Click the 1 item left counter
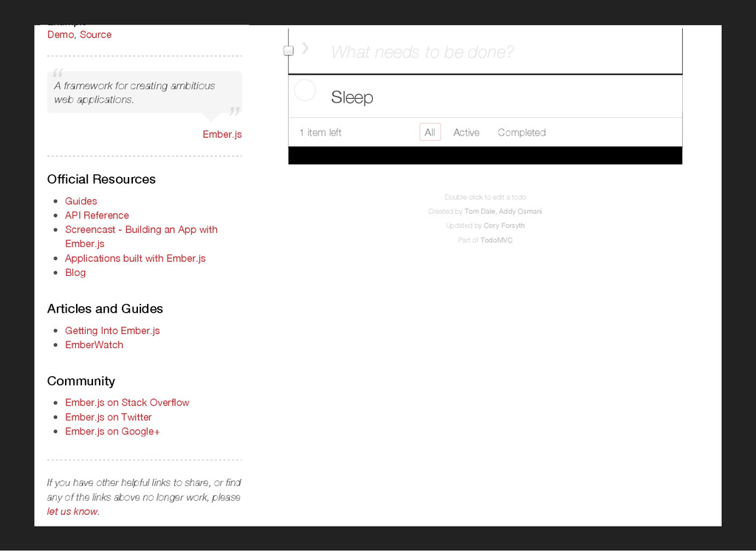This screenshot has width=756, height=551. (x=320, y=133)
